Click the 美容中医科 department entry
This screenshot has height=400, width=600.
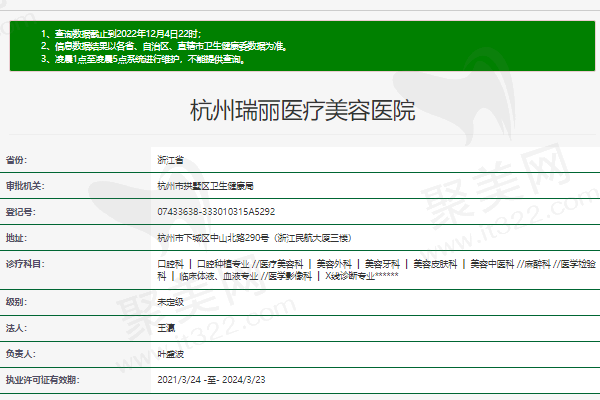click(492, 264)
